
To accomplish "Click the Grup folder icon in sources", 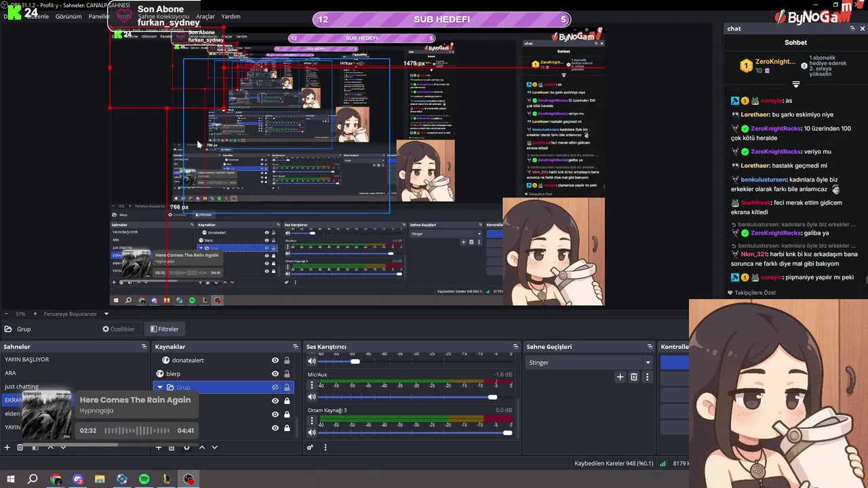I will 170,387.
